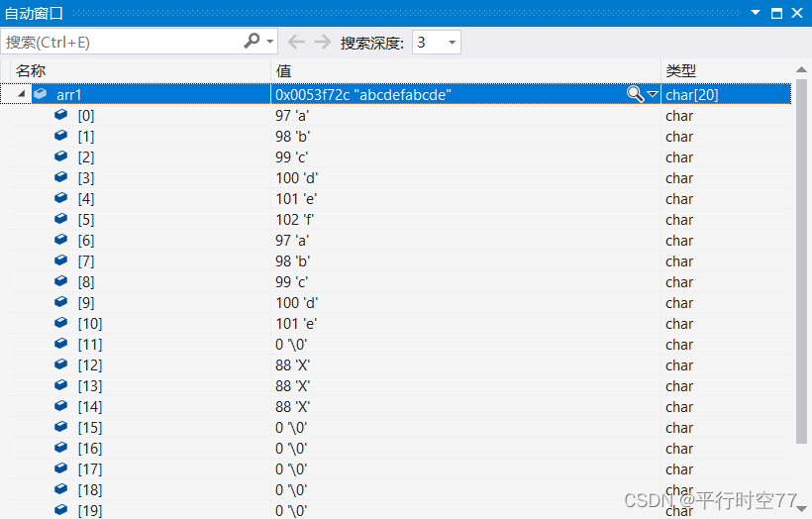Select value 0 '\0' of element [11]
The height and width of the screenshot is (519, 812).
coord(291,345)
